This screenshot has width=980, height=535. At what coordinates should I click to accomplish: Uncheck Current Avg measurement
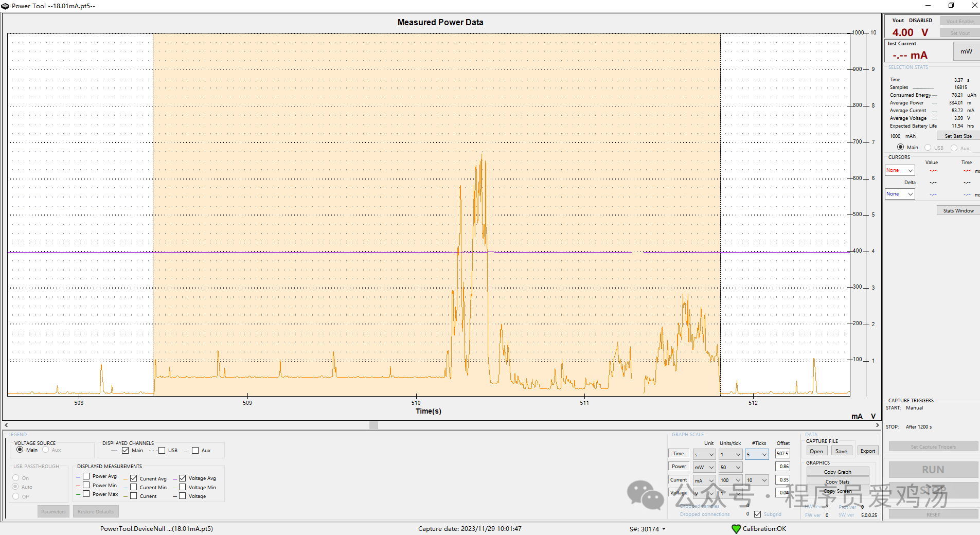(133, 478)
